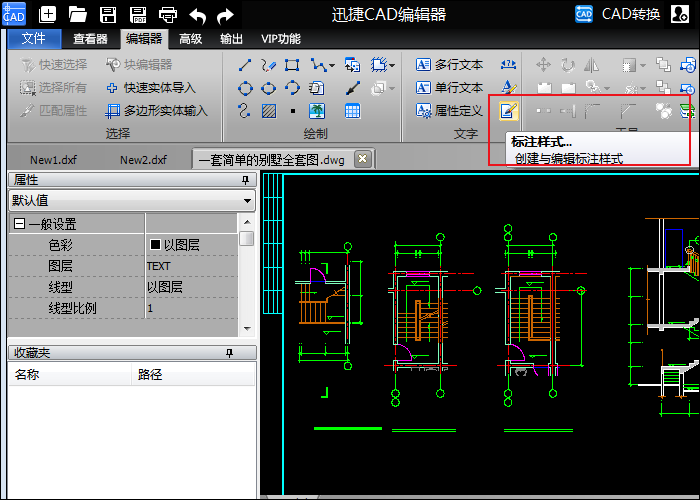Select the polyline tool icon

318,65
